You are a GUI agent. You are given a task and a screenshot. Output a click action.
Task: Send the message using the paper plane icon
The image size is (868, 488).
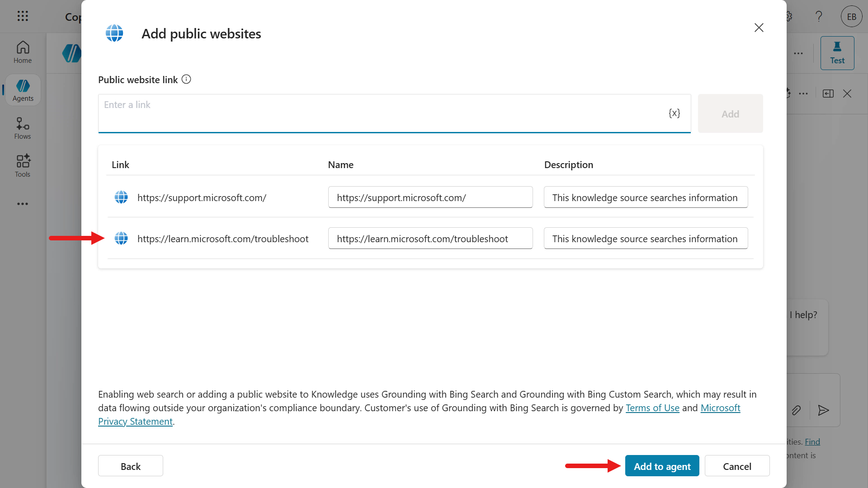pyautogui.click(x=824, y=411)
